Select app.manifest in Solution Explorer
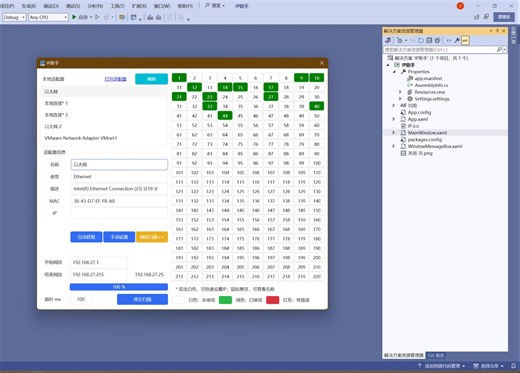The width and height of the screenshot is (520, 373). point(428,78)
